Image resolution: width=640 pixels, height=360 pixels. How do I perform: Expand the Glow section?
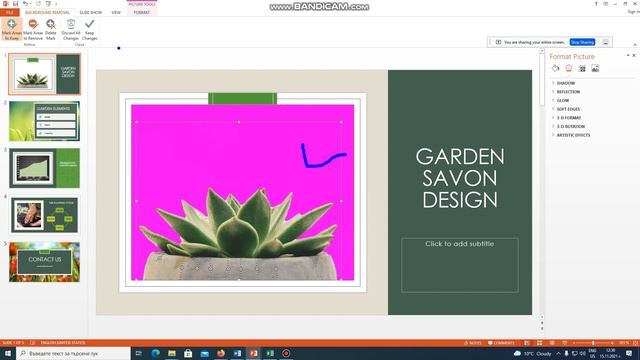coord(562,100)
